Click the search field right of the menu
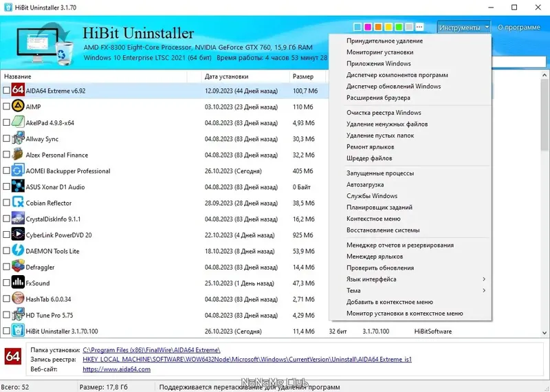This screenshot has height=392, width=550. point(519,62)
